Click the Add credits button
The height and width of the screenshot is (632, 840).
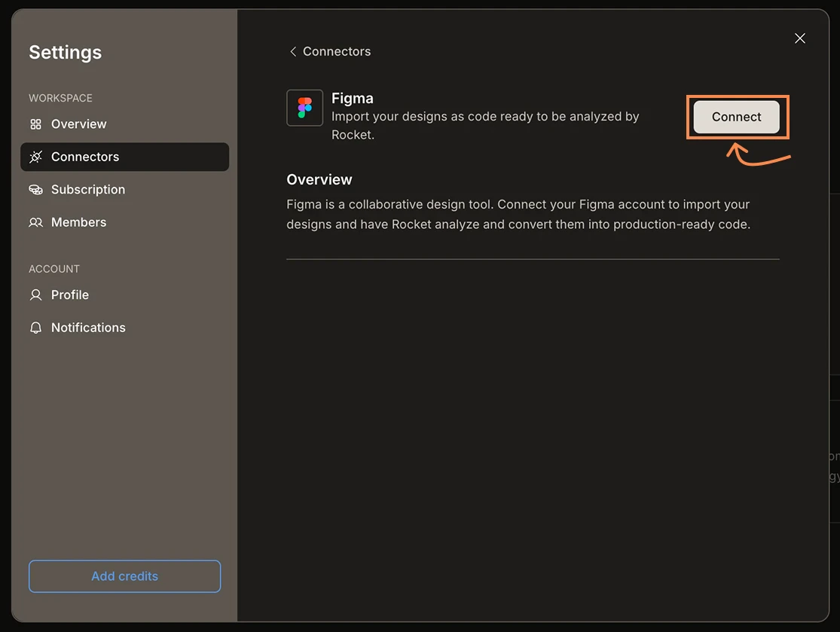point(125,576)
